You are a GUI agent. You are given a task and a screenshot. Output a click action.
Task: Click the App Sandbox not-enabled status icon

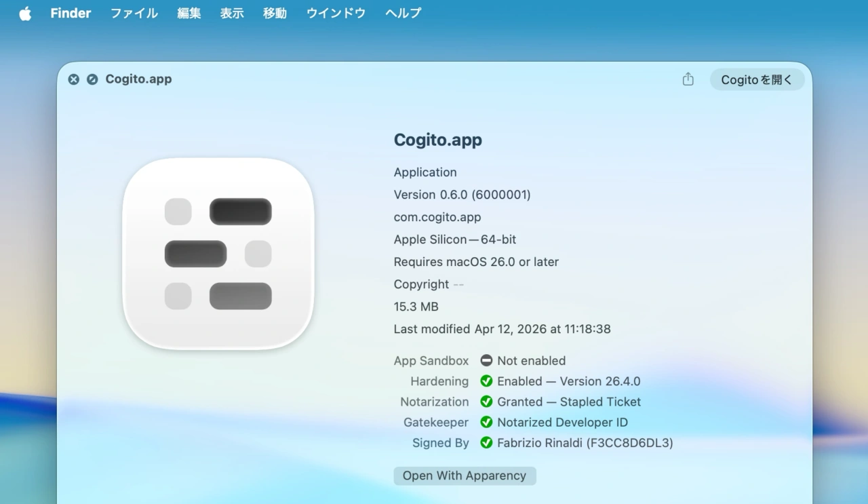click(486, 361)
